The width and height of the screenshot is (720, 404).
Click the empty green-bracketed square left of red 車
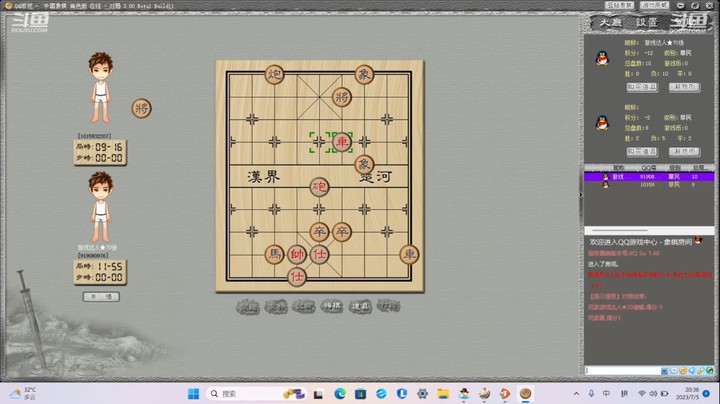point(319,142)
